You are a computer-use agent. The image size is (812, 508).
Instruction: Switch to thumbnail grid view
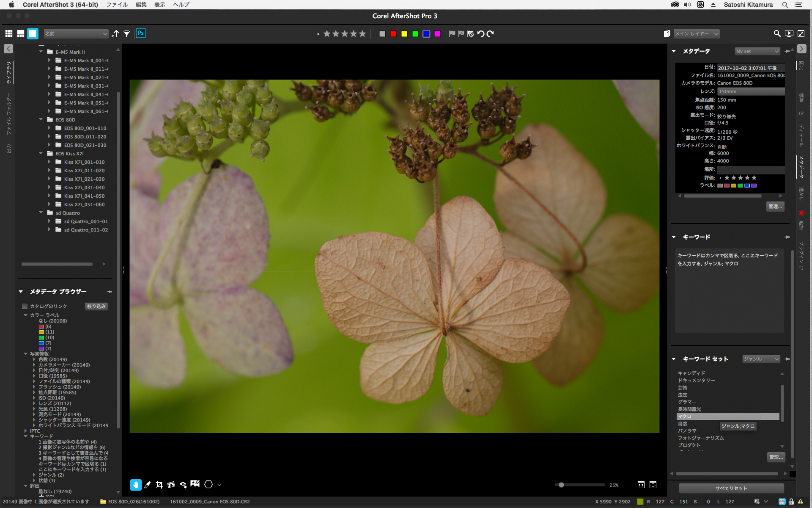coord(9,34)
